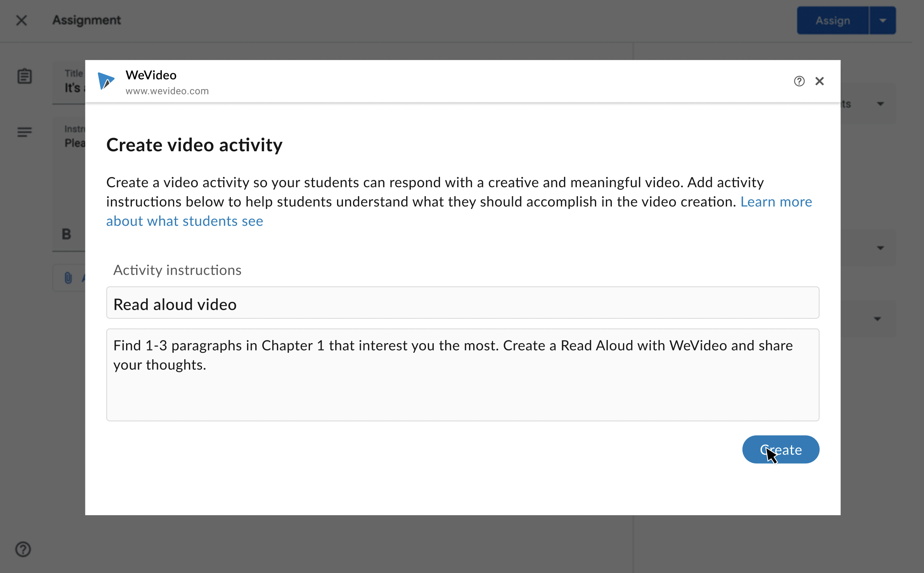Open the Assign dropdown arrow
This screenshot has height=573, width=924.
click(882, 20)
